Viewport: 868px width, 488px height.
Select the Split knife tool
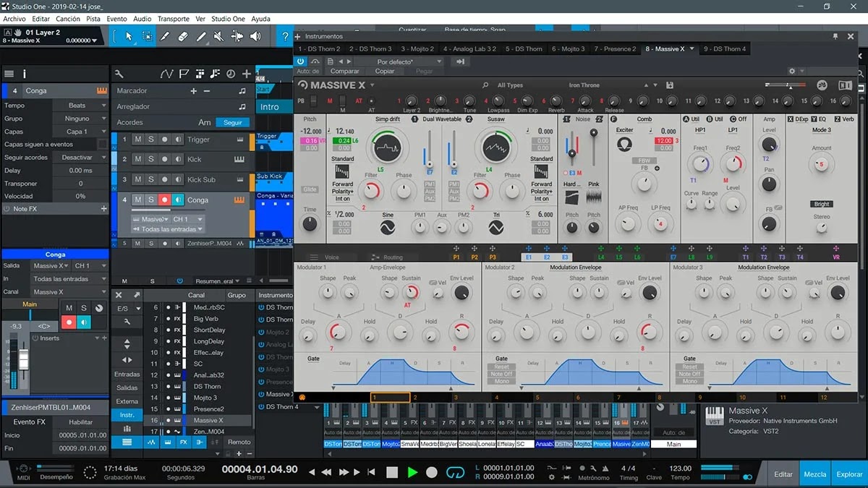pos(165,35)
